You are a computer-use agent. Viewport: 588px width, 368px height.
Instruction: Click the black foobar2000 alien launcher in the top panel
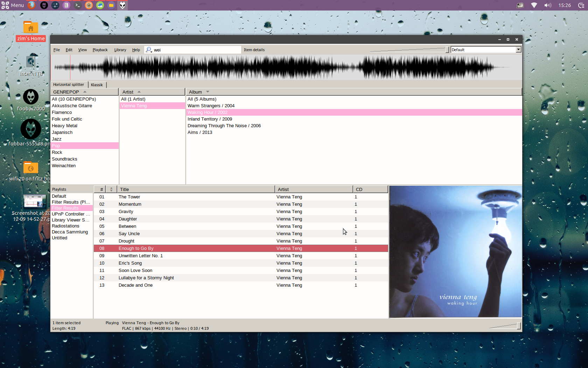44,5
